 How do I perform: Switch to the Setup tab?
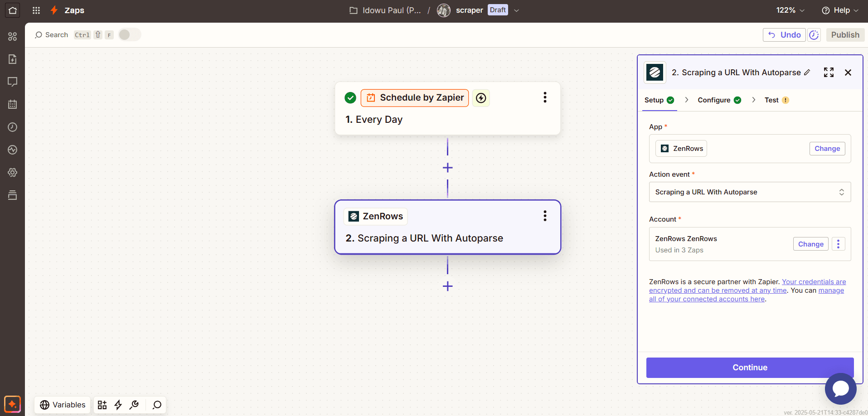[x=659, y=100]
